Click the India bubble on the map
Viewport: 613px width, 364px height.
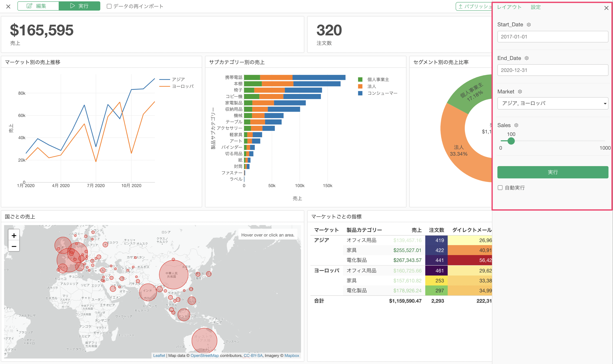[x=148, y=292]
